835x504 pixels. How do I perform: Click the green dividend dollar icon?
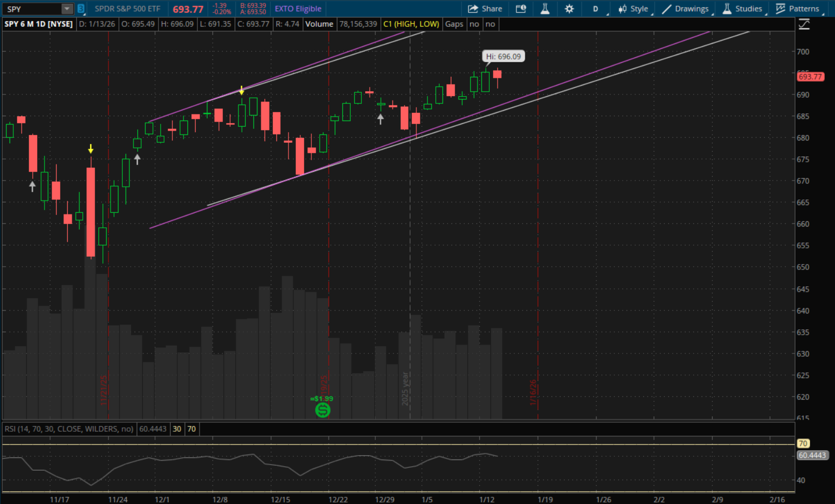pos(322,410)
